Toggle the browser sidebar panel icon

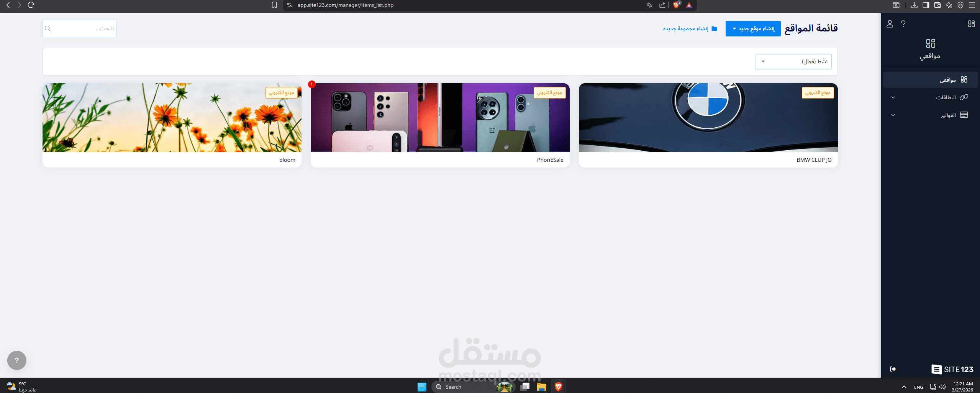(926, 5)
